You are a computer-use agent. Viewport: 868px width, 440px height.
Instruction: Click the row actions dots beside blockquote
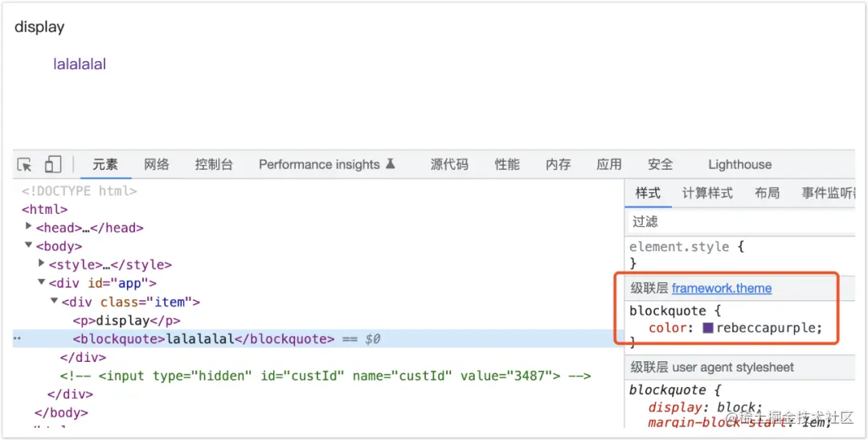click(x=17, y=338)
